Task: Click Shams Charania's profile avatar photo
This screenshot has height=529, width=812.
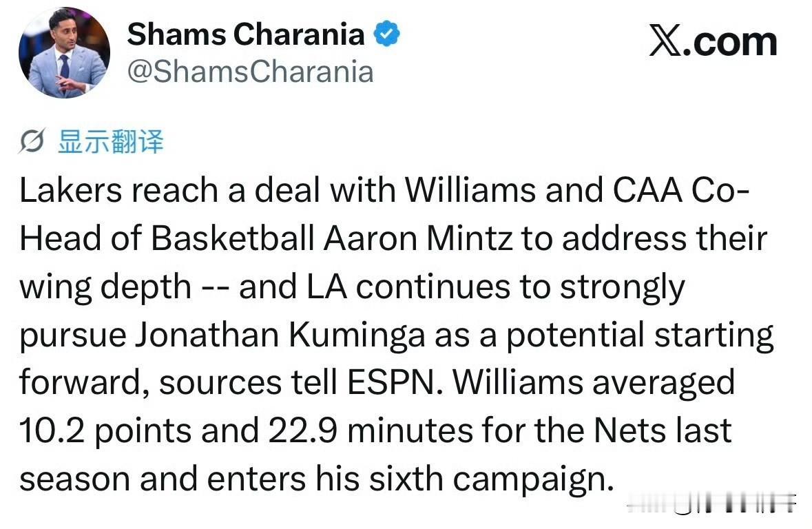Action: click(64, 53)
